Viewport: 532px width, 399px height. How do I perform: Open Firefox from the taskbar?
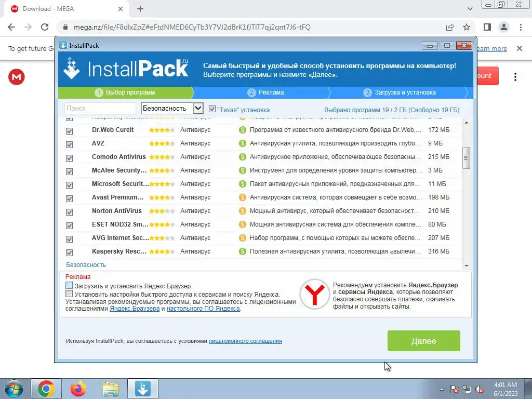(x=78, y=389)
